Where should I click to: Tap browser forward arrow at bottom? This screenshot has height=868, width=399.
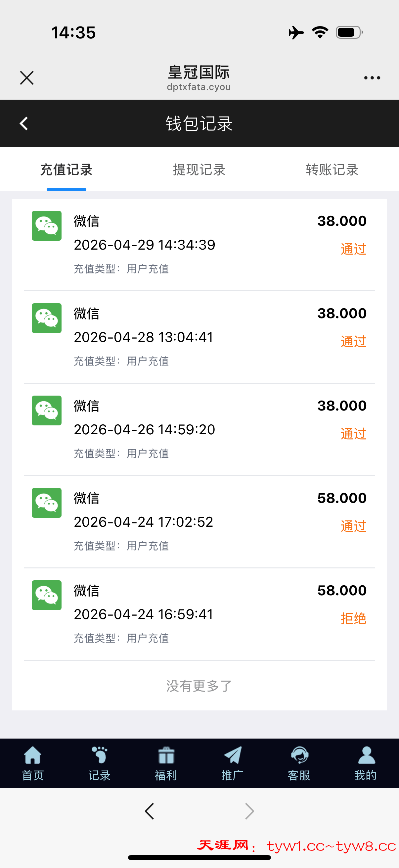249,811
